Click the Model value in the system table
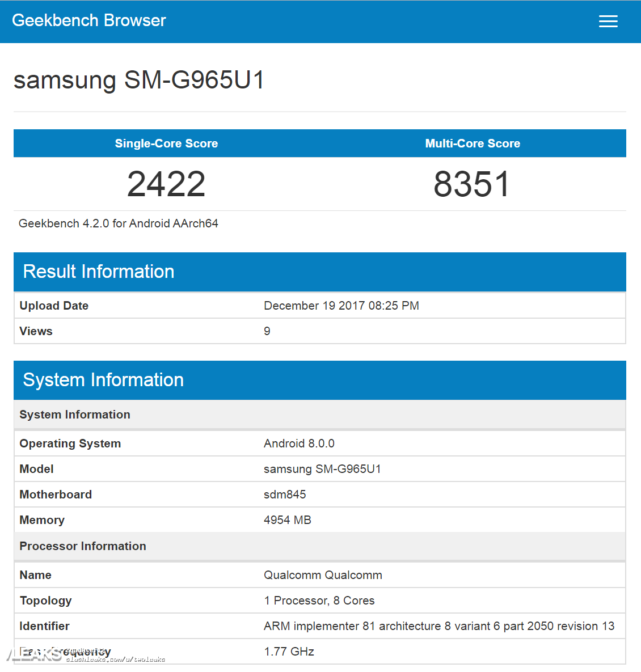The image size is (641, 672). [x=322, y=469]
